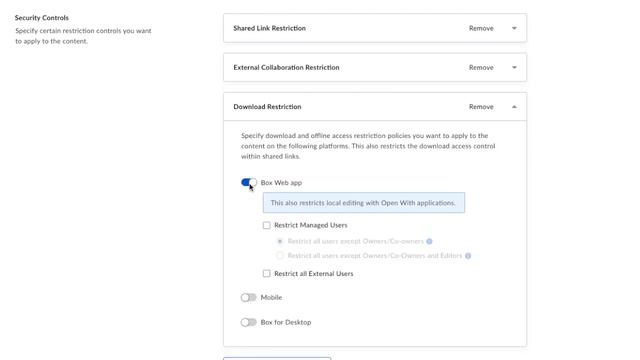Click the External Collaboration Restriction title
Viewport: 640px width, 360px height.
pos(286,67)
